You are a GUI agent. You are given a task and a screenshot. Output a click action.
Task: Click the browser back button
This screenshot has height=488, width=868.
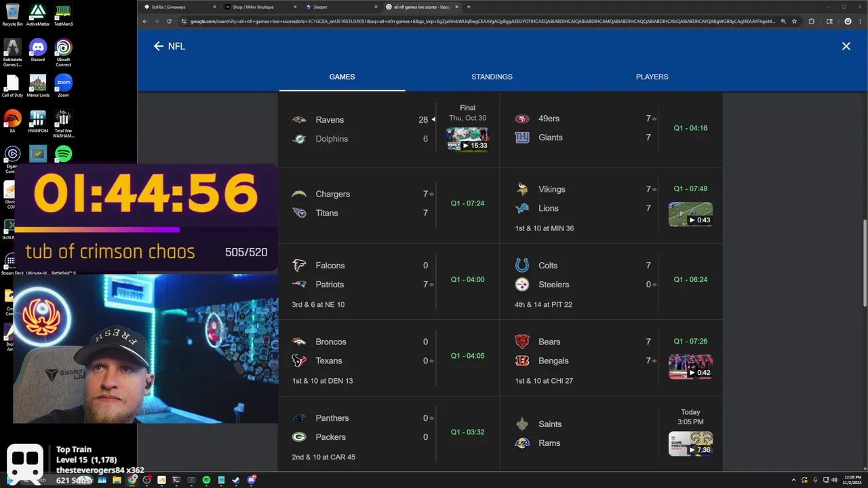(144, 21)
